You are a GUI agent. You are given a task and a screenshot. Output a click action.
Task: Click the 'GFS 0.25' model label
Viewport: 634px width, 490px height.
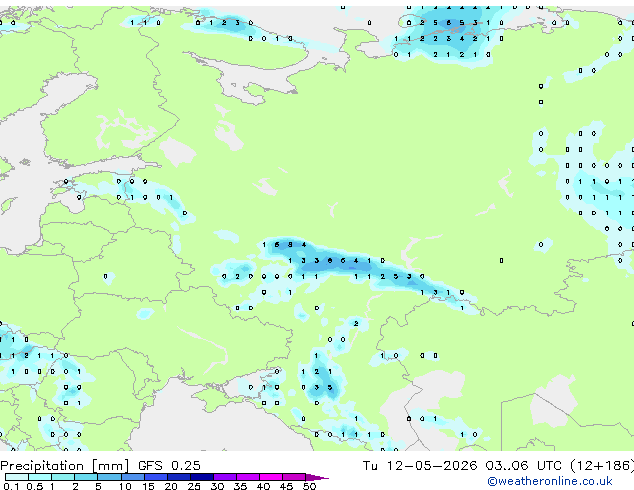coord(169,466)
